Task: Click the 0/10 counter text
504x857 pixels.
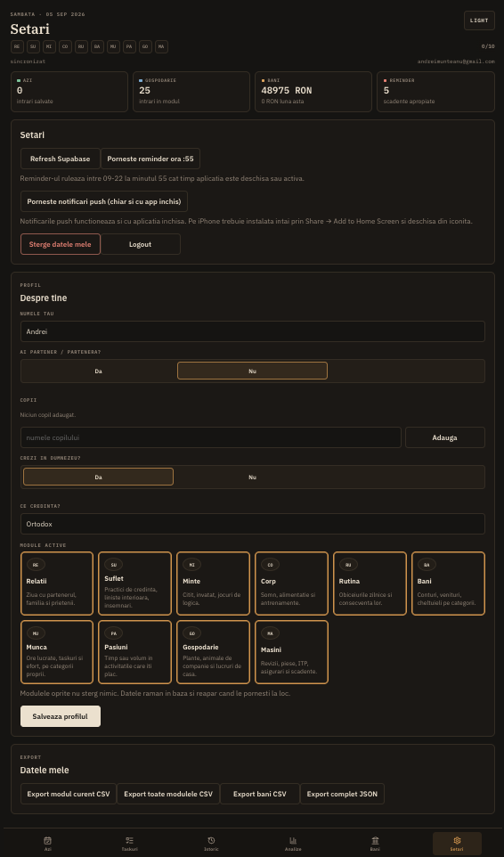Action: (488, 46)
